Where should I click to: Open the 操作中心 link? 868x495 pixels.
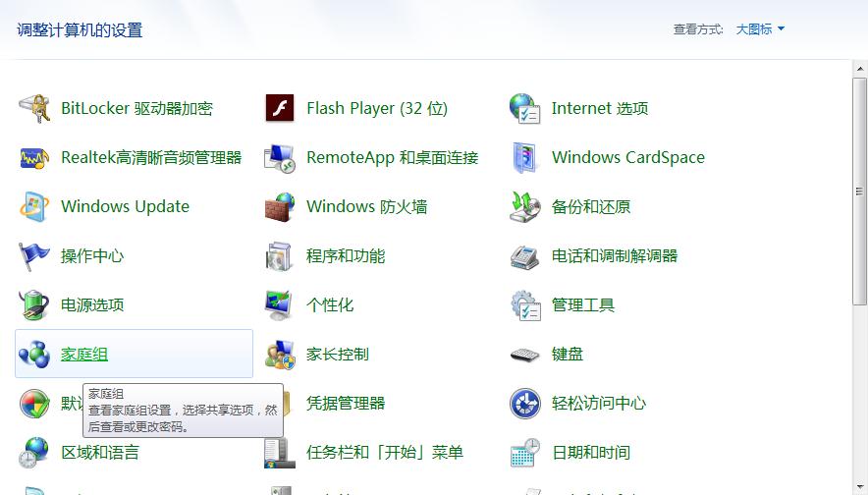pyautogui.click(x=92, y=255)
